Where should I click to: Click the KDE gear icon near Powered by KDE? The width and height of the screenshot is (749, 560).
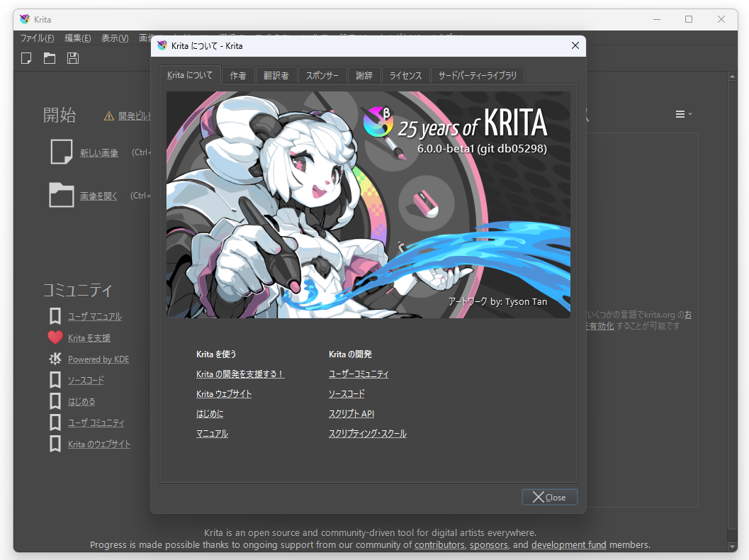55,359
